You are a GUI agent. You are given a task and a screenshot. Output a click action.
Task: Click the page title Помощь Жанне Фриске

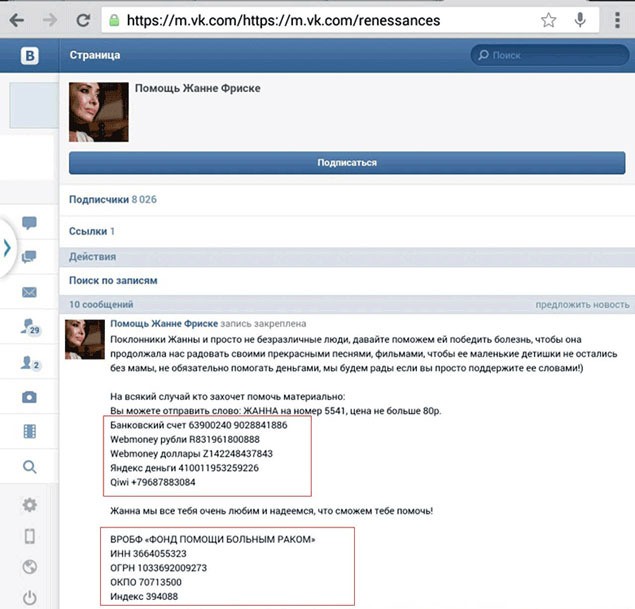click(198, 88)
